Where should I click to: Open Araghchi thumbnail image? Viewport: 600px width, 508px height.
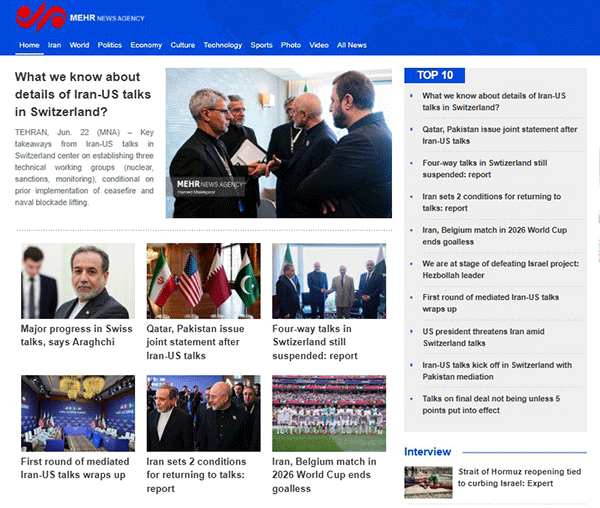click(78, 281)
